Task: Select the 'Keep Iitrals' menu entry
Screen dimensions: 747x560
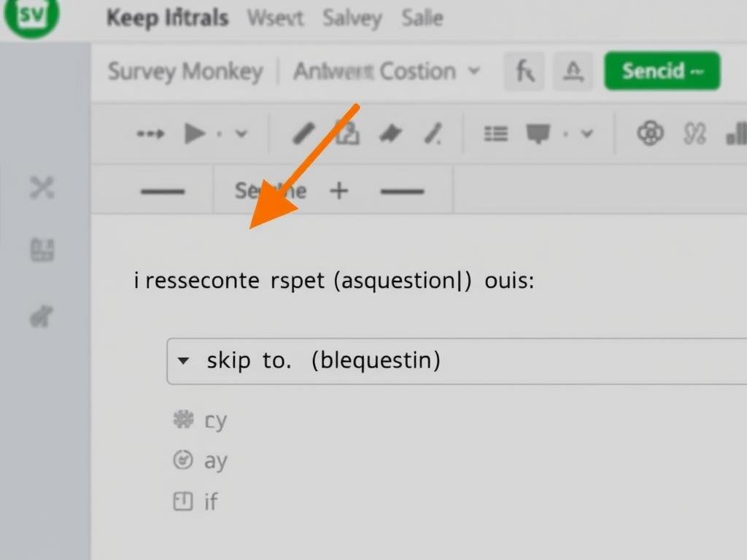Action: pyautogui.click(x=167, y=18)
